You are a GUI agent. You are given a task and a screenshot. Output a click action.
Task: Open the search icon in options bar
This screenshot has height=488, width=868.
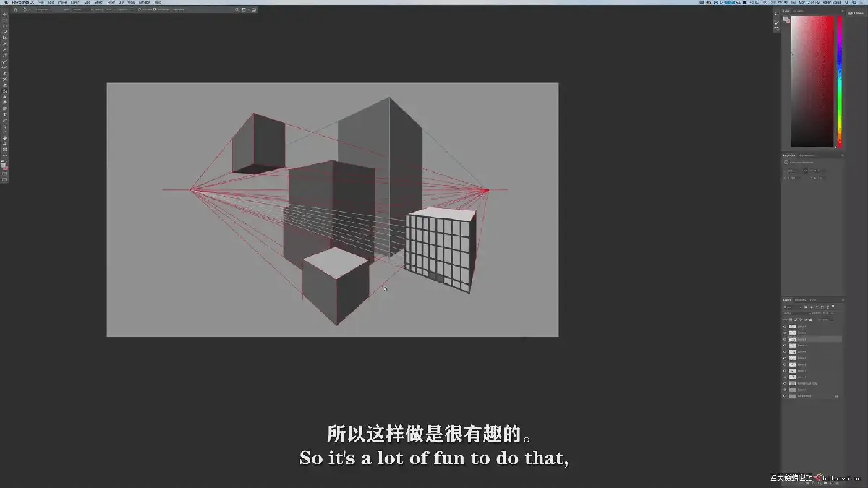[x=237, y=9]
